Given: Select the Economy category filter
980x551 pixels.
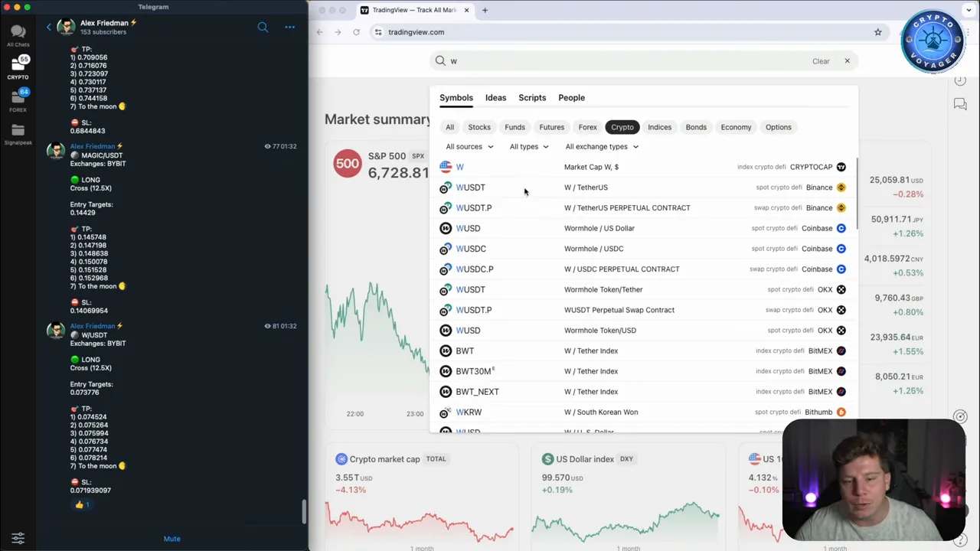Looking at the screenshot, I should (736, 127).
